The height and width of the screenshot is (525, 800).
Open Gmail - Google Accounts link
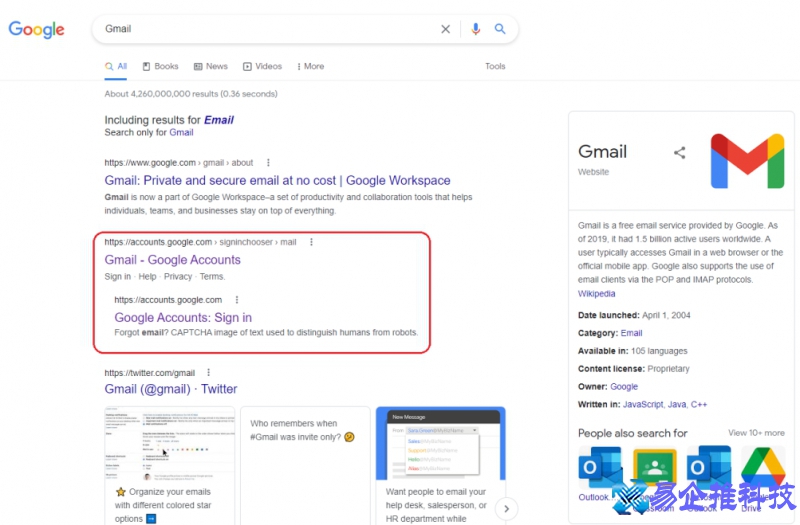[x=172, y=260]
